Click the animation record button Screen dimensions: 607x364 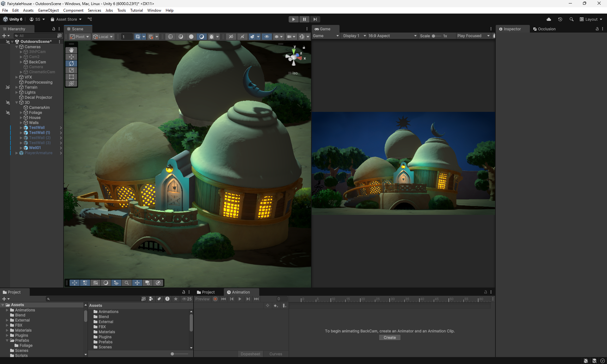pyautogui.click(x=215, y=299)
